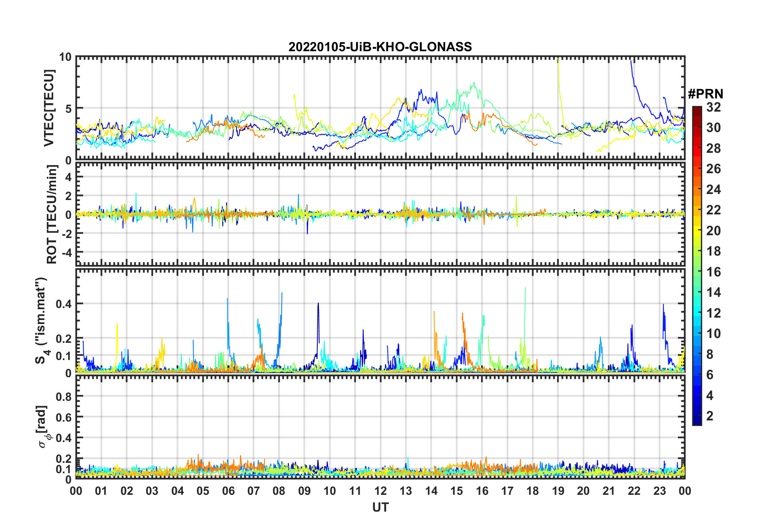
Task: Click x-axis tick label 18
Action: click(x=533, y=491)
